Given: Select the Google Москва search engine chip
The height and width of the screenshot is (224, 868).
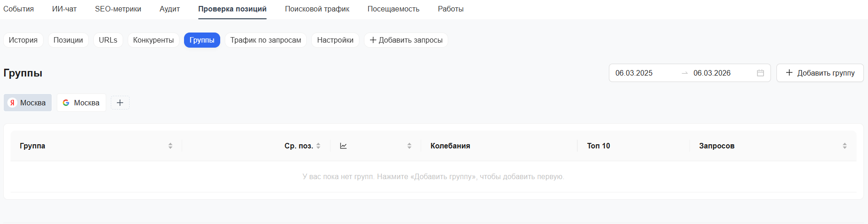Looking at the screenshot, I should point(81,103).
